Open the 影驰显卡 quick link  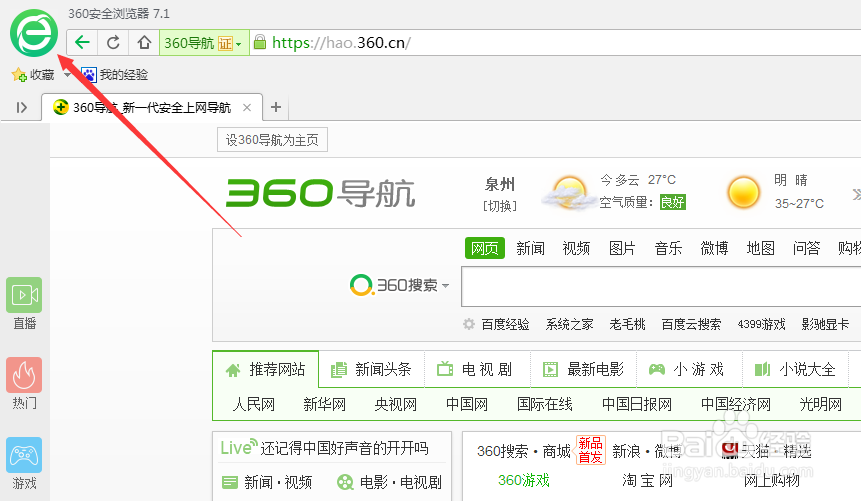click(825, 324)
